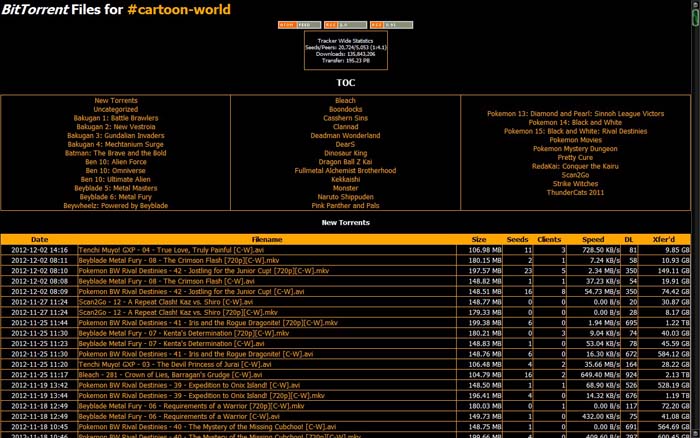Select RedaKai: Conquer the Kairu
Screen dimensions: 700x438
575,166
